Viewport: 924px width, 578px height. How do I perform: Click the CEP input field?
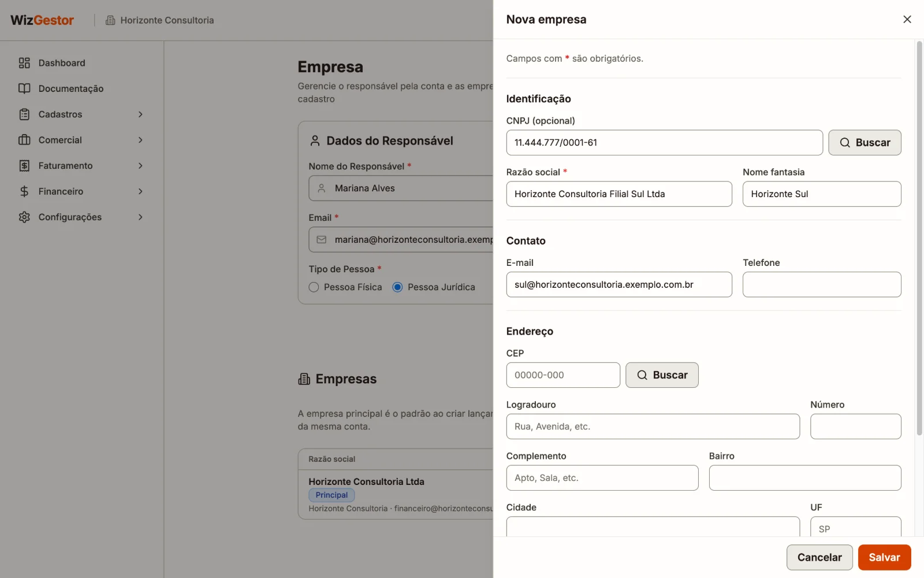(x=563, y=375)
